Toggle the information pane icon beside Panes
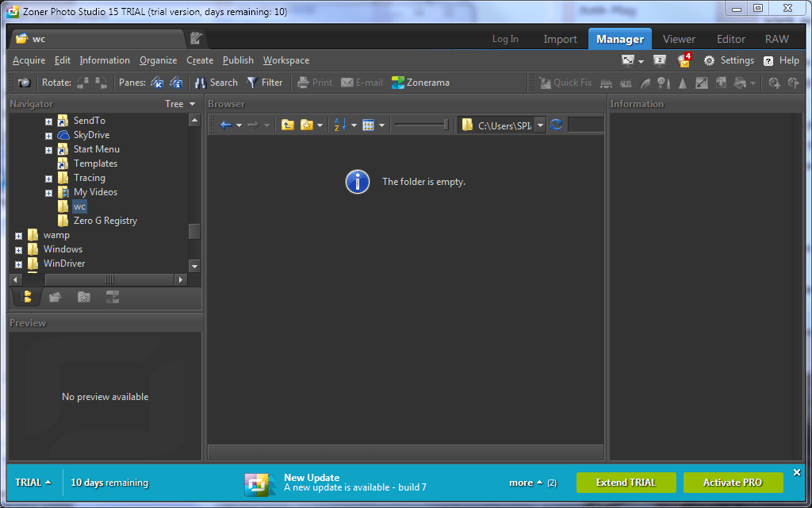This screenshot has height=508, width=812. point(176,83)
